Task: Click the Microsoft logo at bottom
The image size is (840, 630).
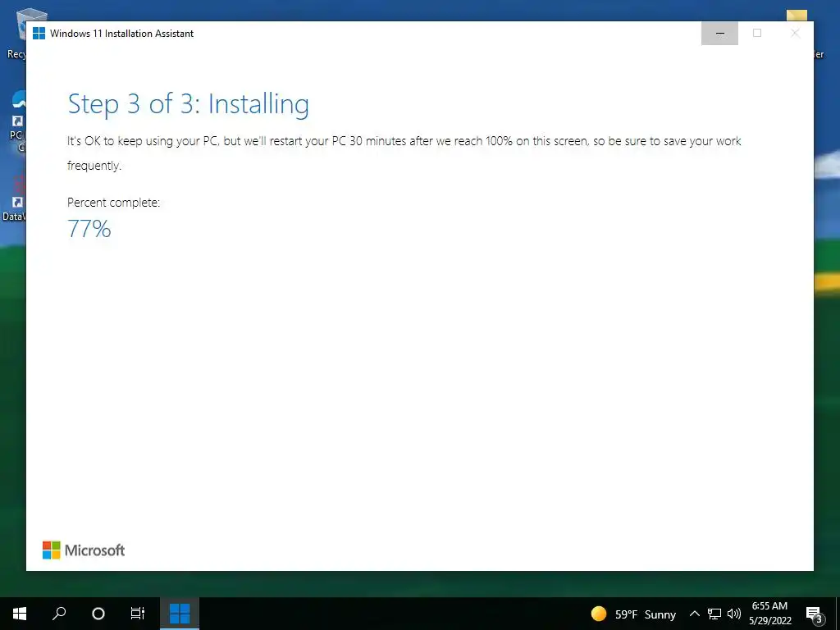Action: point(84,550)
